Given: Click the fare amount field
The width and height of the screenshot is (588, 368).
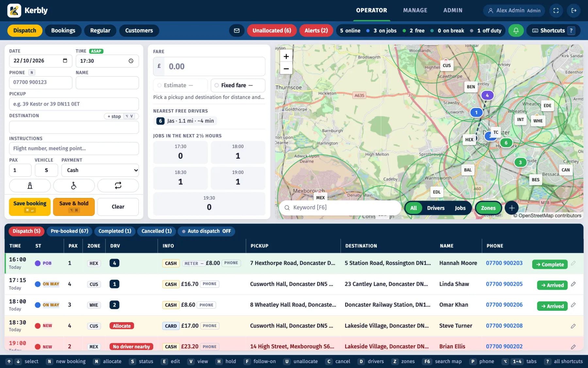Looking at the screenshot, I should pos(209,66).
